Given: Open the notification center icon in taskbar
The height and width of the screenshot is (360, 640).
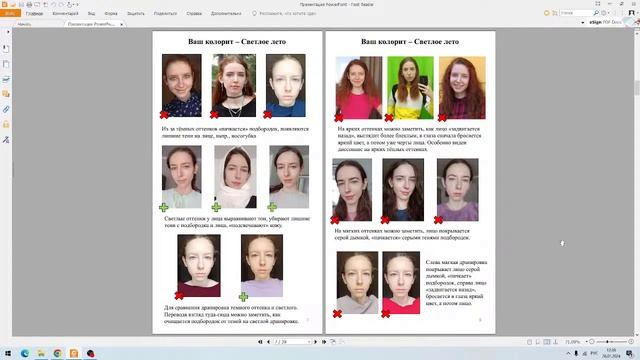Looking at the screenshot, I should (629, 353).
